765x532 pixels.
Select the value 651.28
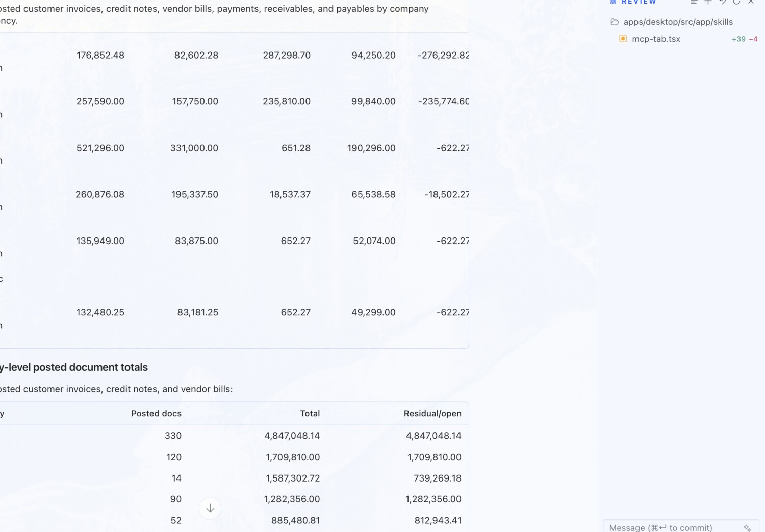(296, 148)
